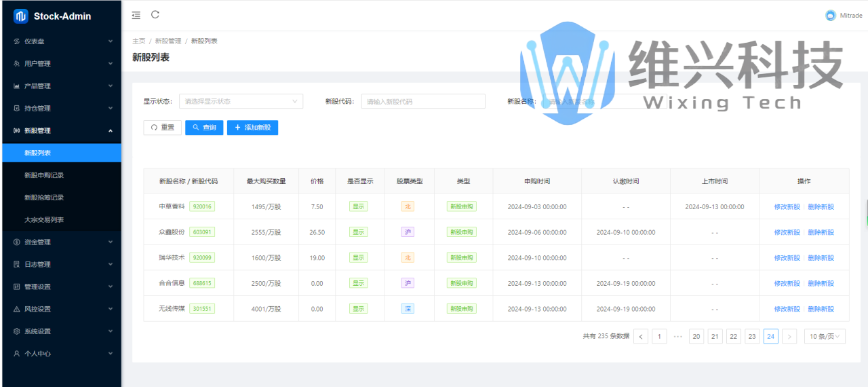Click the Mitrade user avatar icon
Image resolution: width=868 pixels, height=387 pixels.
coord(830,15)
